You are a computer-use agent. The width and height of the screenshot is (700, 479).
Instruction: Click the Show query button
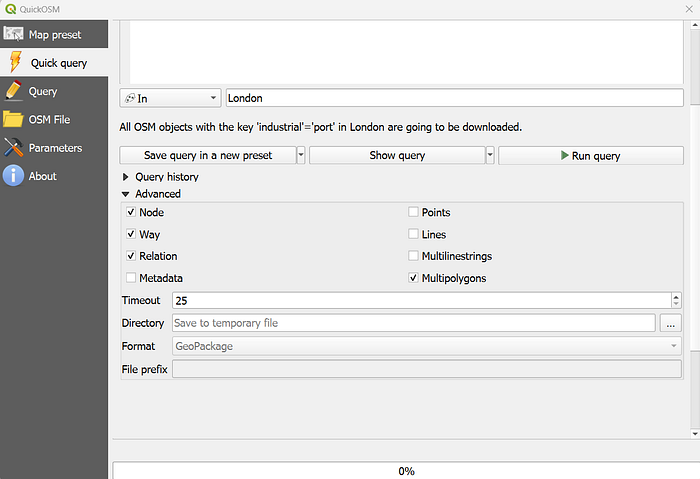(397, 155)
